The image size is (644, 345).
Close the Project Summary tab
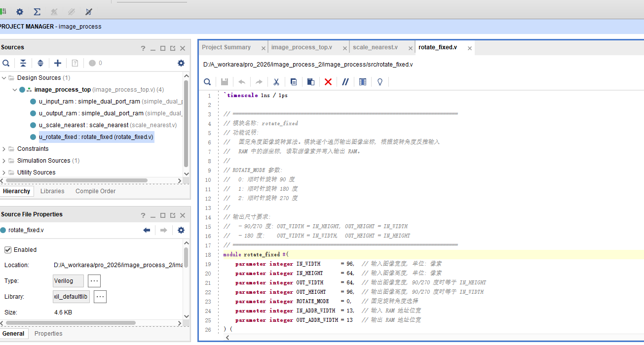click(x=264, y=48)
